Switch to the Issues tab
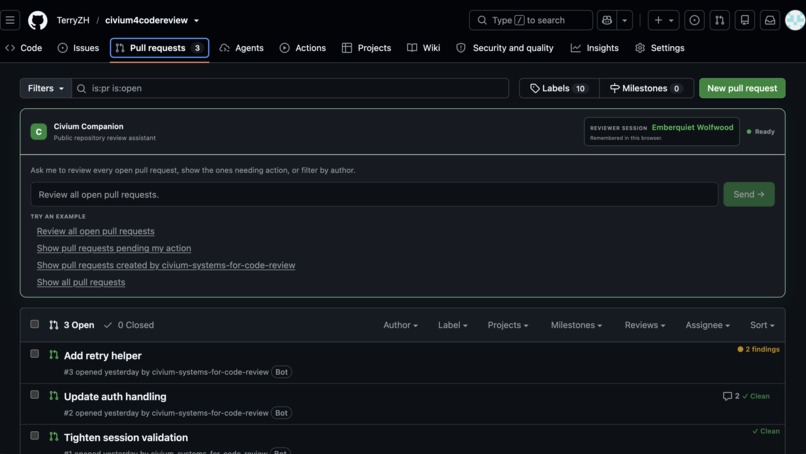Image resolution: width=806 pixels, height=454 pixels. [x=78, y=48]
